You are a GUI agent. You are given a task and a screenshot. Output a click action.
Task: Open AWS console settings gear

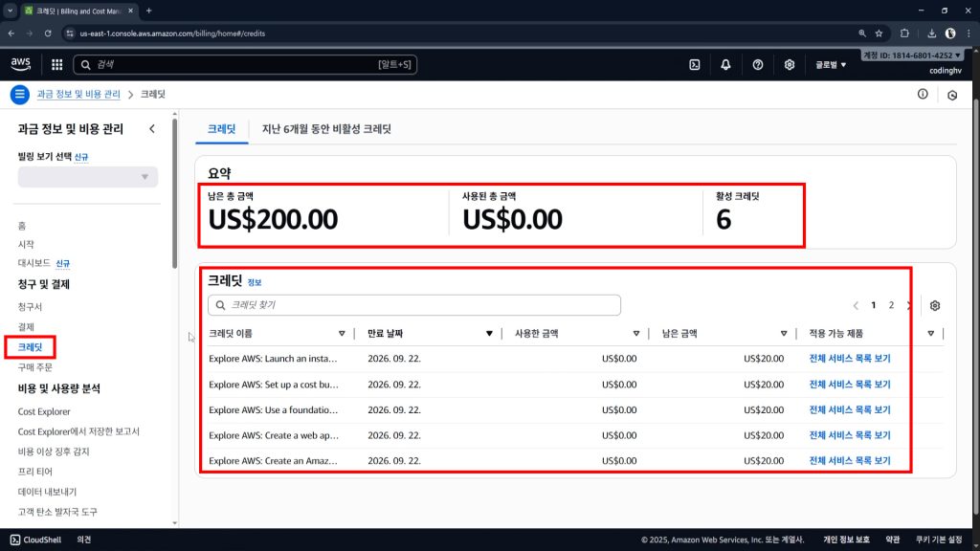790,64
